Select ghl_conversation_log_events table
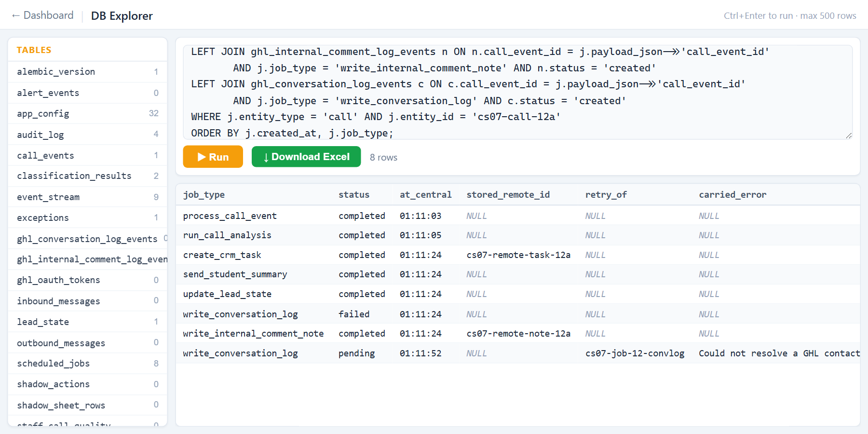 (x=88, y=239)
